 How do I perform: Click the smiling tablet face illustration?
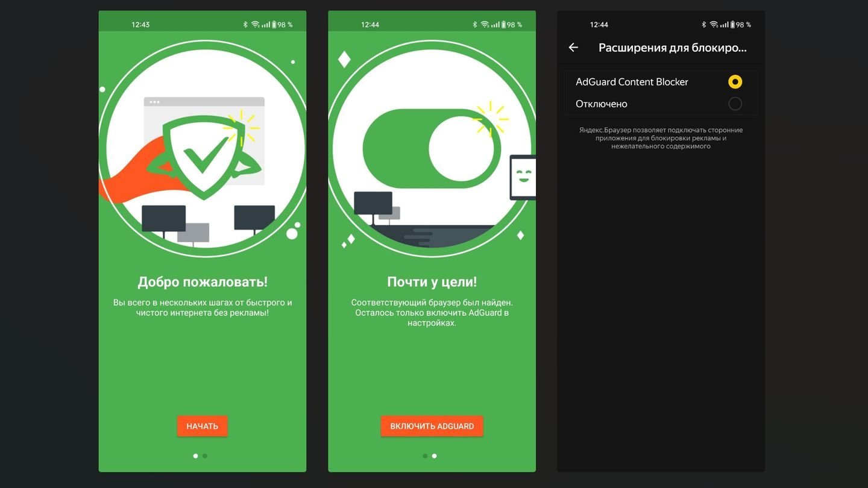click(x=523, y=178)
